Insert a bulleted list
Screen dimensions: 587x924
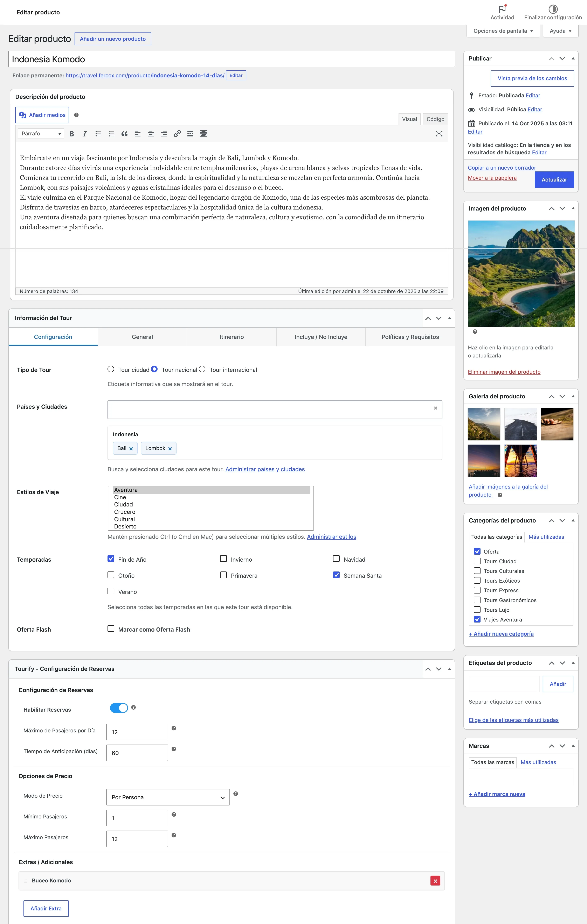tap(98, 134)
